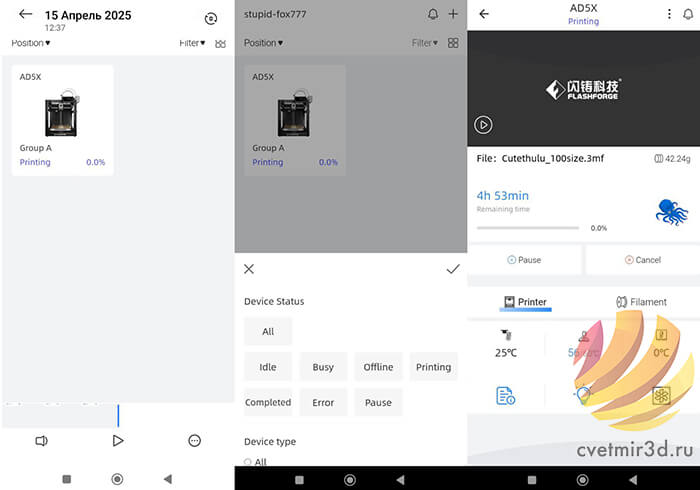The height and width of the screenshot is (490, 700).
Task: Select the All device type radio button
Action: click(249, 462)
